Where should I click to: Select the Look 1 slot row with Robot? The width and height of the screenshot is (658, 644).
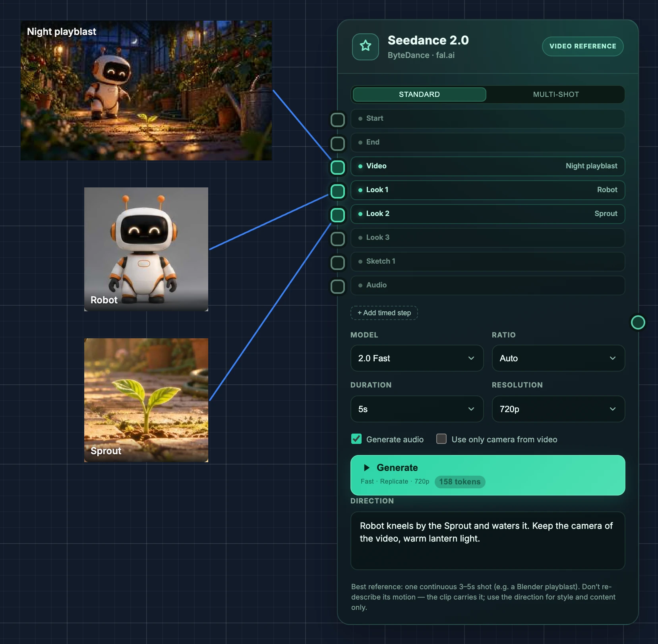tap(488, 190)
